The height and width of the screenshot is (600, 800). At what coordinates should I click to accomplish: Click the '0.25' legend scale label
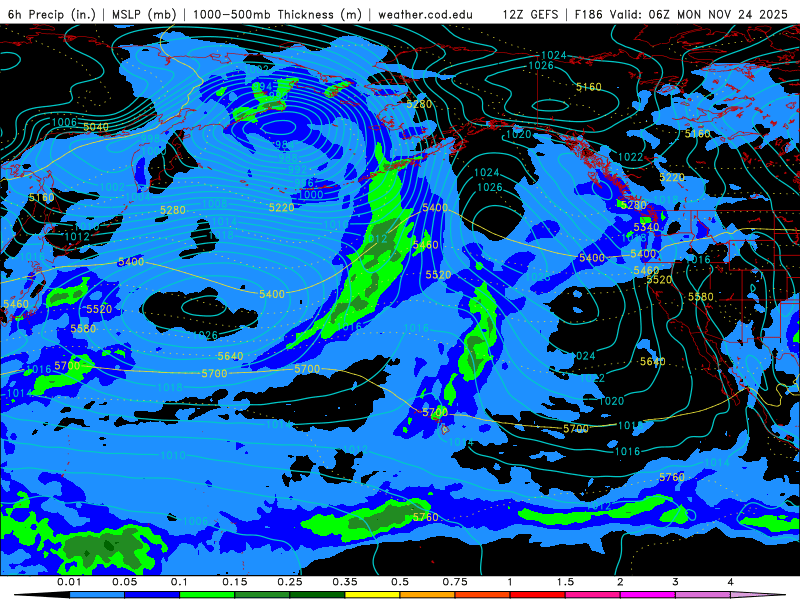coord(290,582)
